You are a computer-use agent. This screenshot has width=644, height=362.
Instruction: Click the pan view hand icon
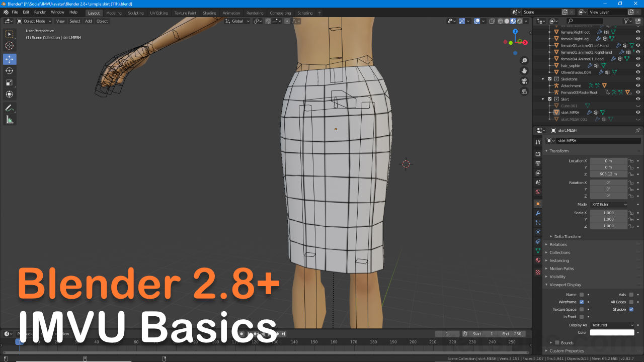(x=524, y=71)
